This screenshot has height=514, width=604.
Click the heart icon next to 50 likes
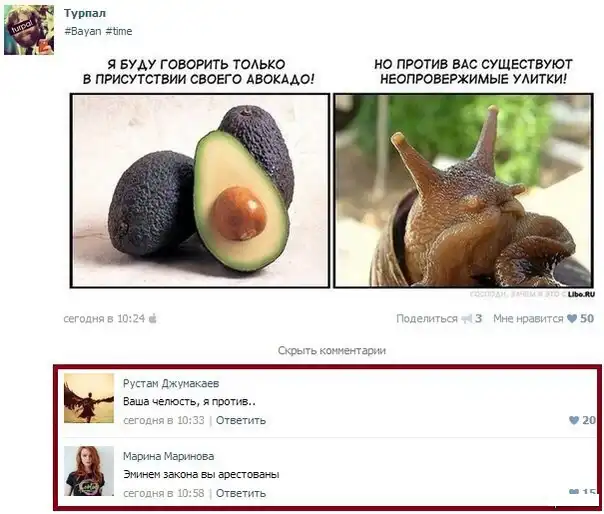coord(572,319)
